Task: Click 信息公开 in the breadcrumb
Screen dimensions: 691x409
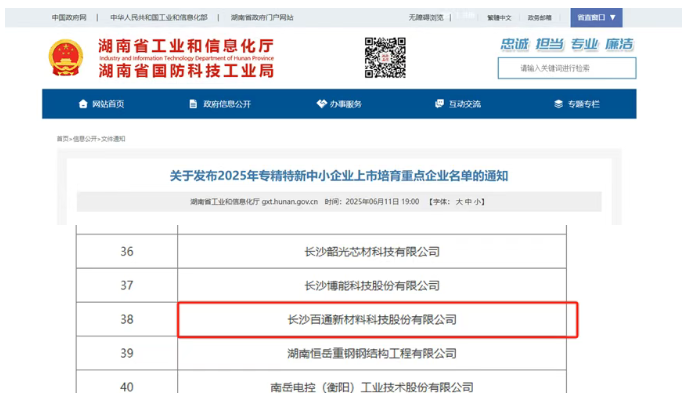Action: (x=85, y=139)
